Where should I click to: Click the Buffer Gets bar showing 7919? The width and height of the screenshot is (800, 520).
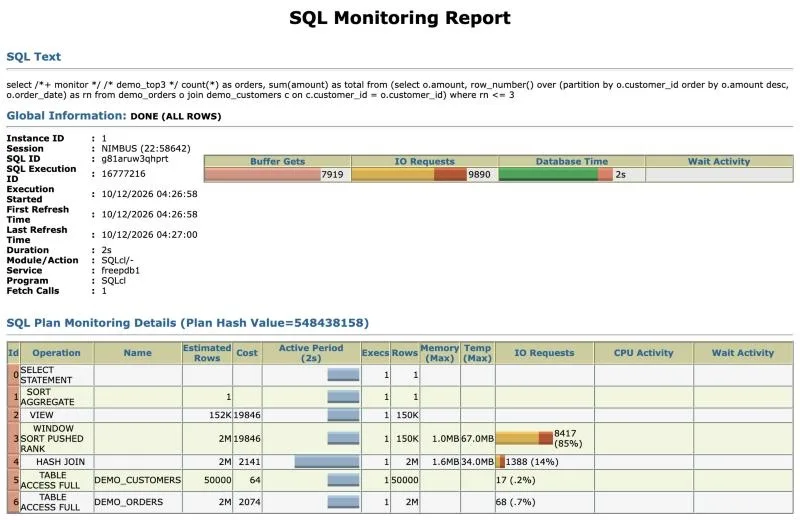point(262,175)
